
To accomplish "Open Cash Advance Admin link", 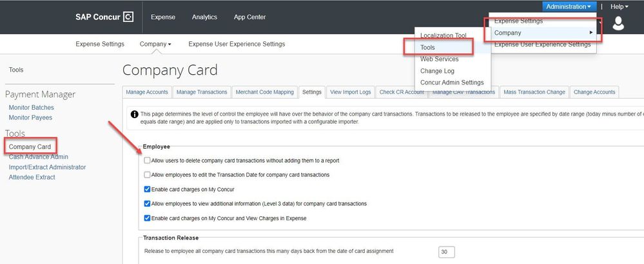I will click(39, 157).
